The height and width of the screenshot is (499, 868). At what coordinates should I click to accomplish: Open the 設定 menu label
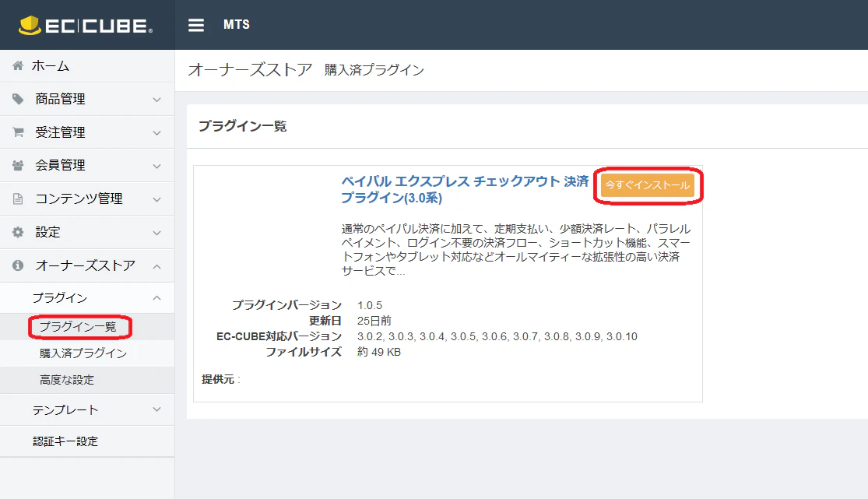pyautogui.click(x=47, y=232)
